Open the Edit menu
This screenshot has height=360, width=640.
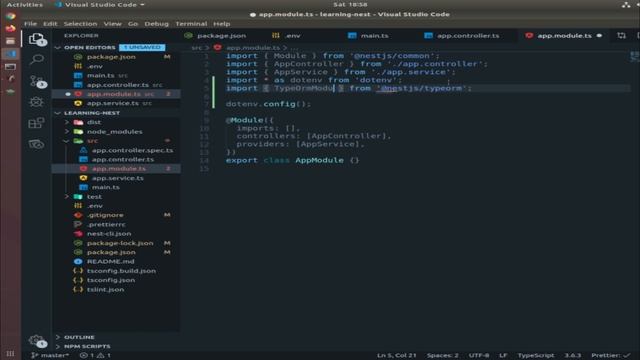click(x=50, y=24)
